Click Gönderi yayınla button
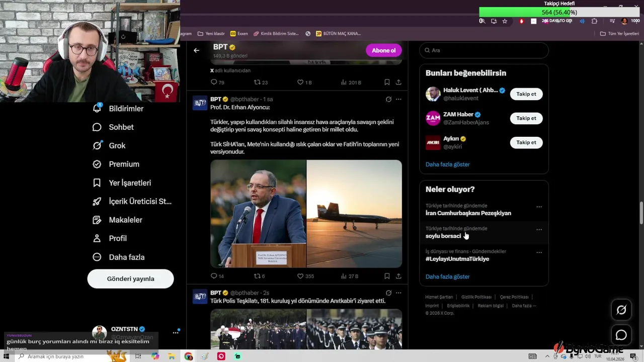This screenshot has width=644, height=362. pos(131,279)
